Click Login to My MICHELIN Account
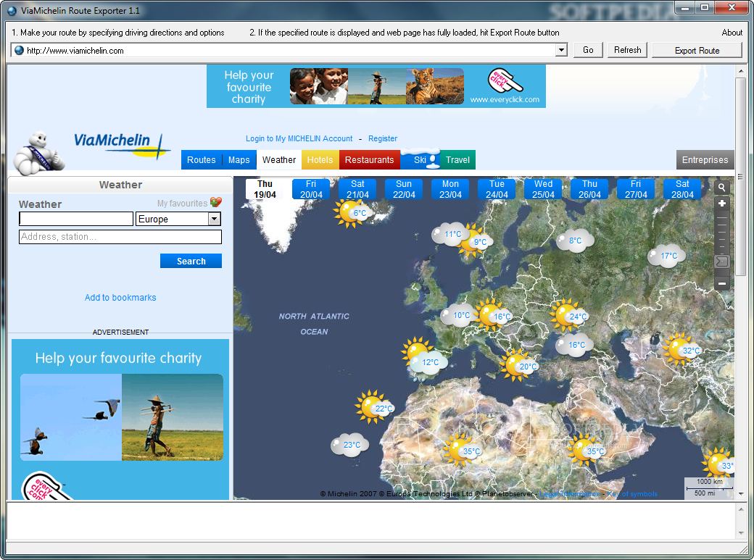 (x=299, y=138)
